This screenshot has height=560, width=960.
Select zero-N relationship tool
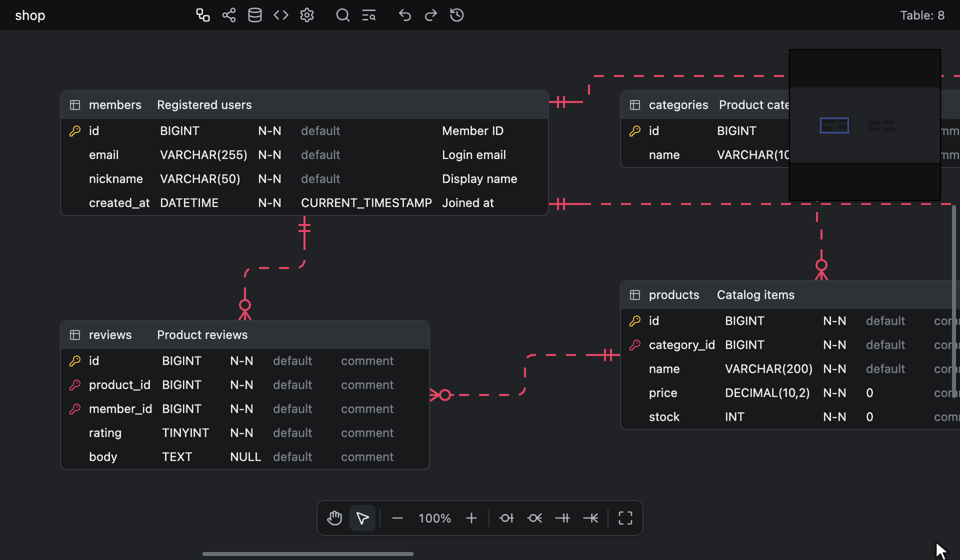point(534,518)
